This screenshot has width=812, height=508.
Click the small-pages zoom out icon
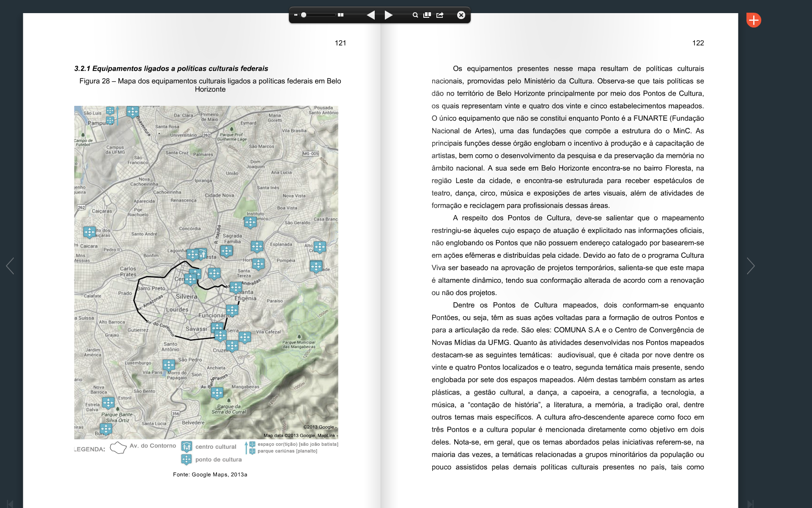[x=296, y=15]
